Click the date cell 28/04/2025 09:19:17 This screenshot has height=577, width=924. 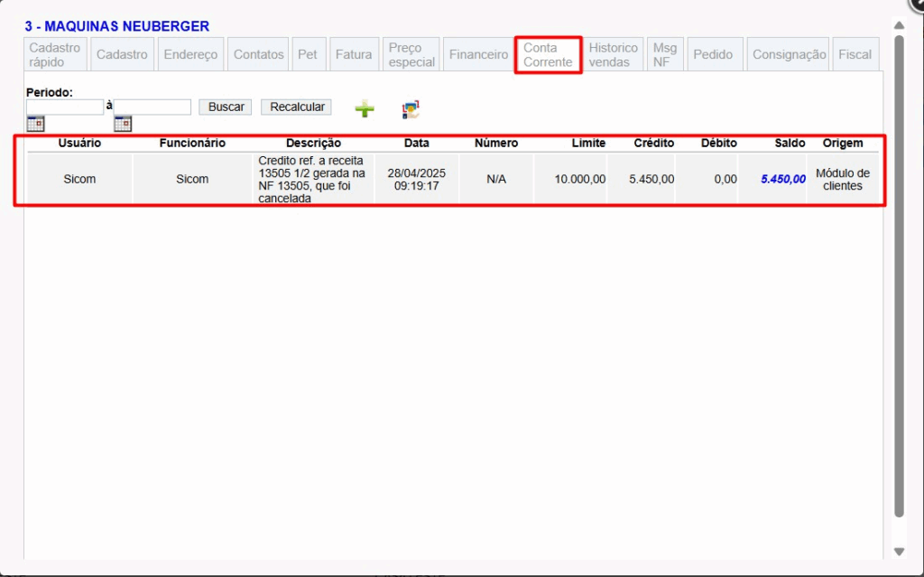click(417, 180)
